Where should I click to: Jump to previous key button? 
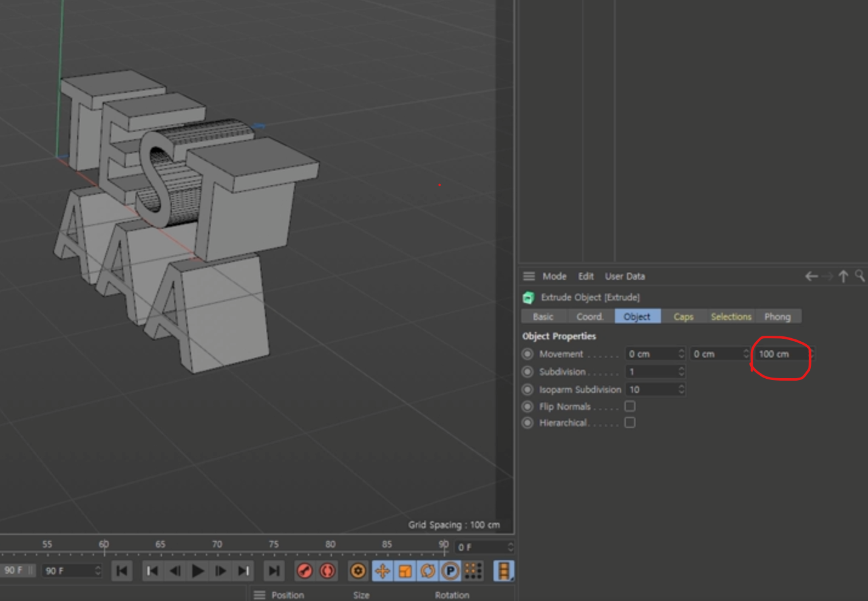[152, 571]
